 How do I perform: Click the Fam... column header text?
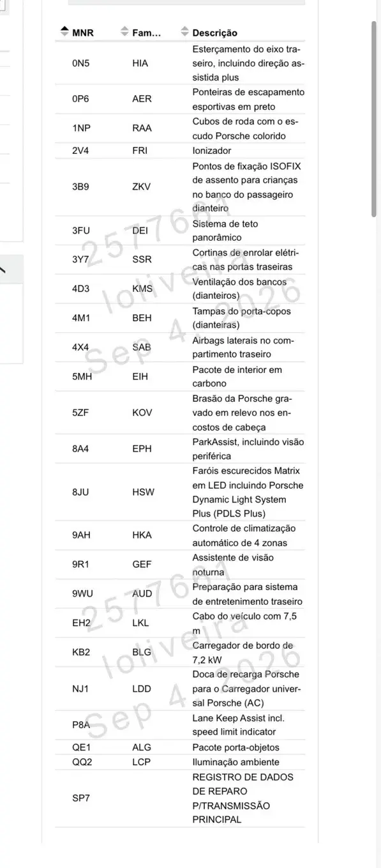[x=147, y=33]
